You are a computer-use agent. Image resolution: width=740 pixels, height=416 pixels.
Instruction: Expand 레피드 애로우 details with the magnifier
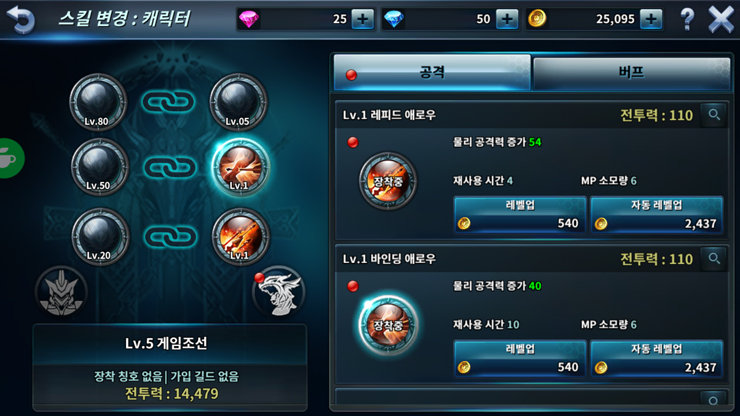pos(714,115)
